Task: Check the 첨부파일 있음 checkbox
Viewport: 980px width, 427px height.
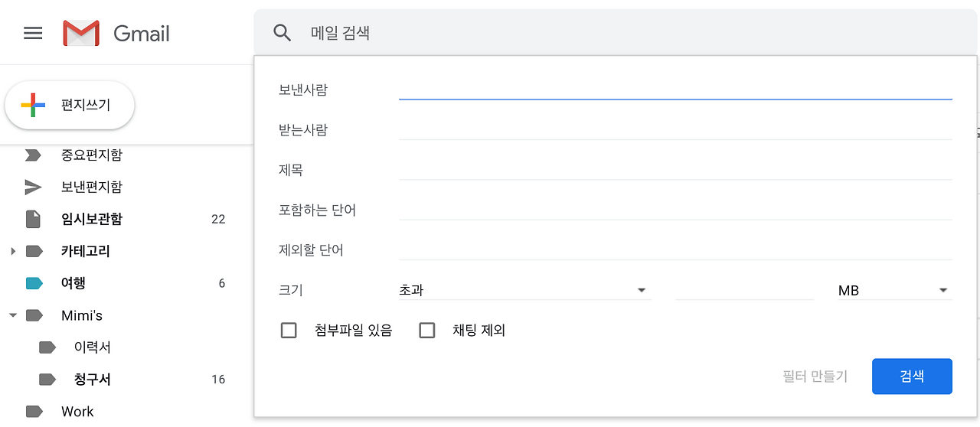Action: coord(289,331)
